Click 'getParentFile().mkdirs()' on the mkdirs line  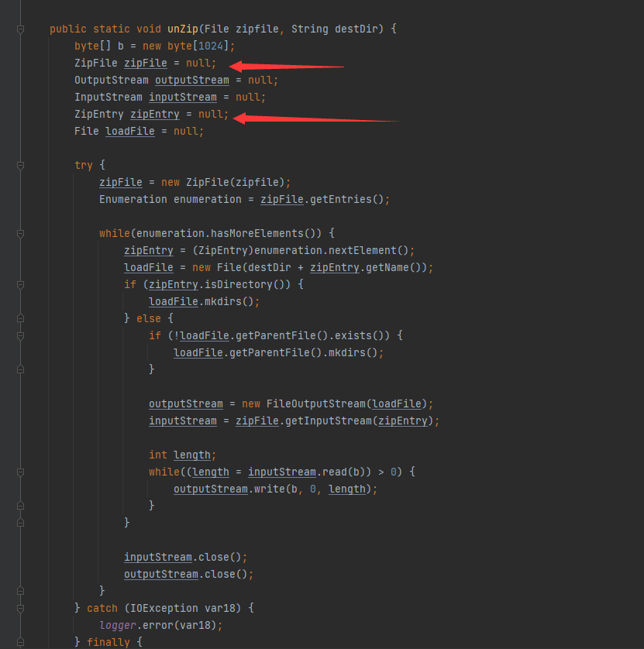[x=304, y=352]
